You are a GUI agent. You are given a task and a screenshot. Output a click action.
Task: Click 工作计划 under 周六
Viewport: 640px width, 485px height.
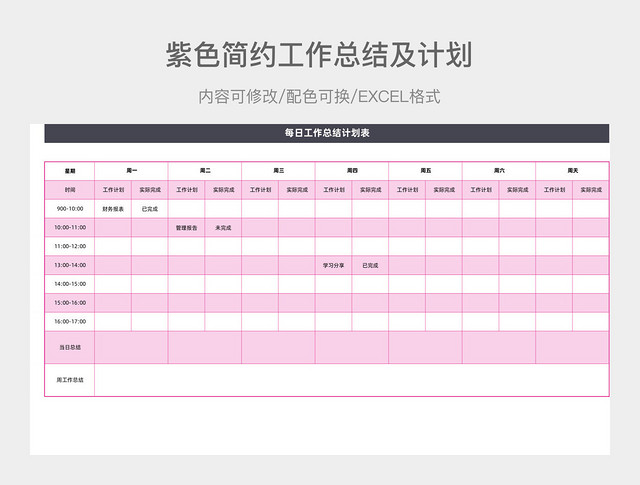[480, 190]
